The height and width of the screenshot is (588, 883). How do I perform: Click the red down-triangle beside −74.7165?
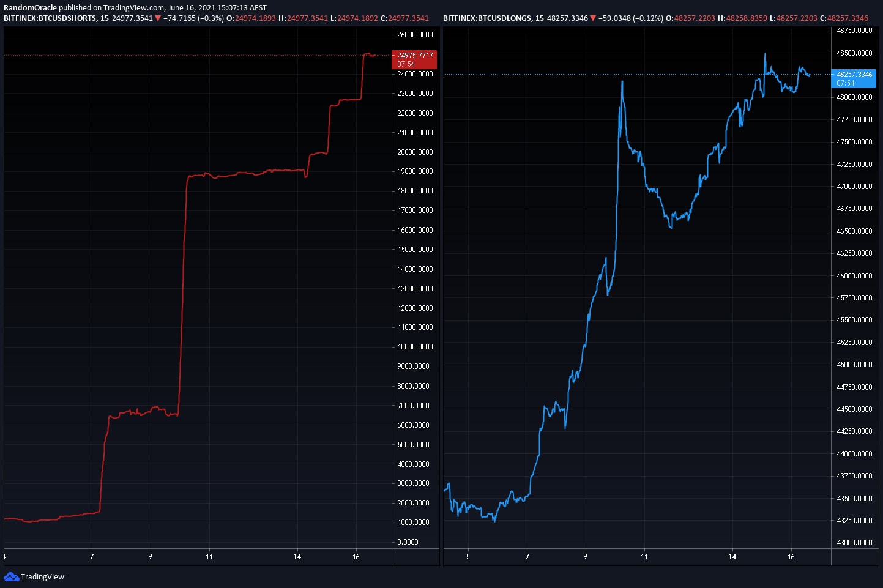tap(158, 18)
